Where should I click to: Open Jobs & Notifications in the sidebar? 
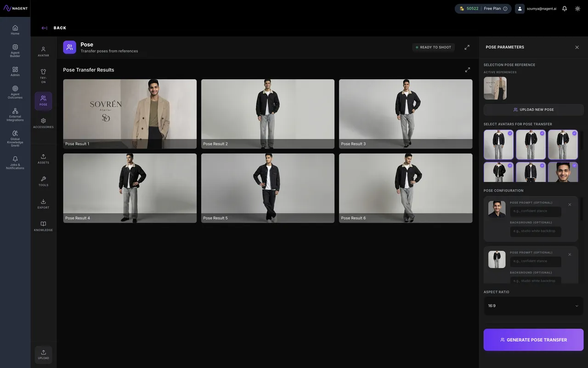tap(15, 163)
